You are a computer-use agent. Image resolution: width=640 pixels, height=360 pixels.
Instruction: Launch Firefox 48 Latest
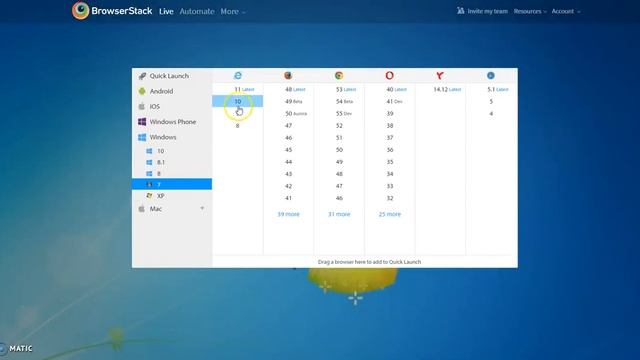(x=289, y=89)
